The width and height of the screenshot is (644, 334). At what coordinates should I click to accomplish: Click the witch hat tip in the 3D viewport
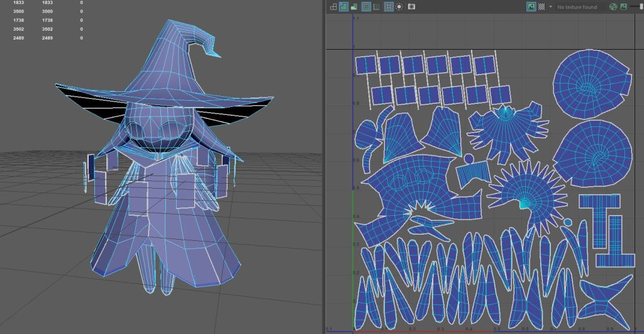(x=216, y=54)
